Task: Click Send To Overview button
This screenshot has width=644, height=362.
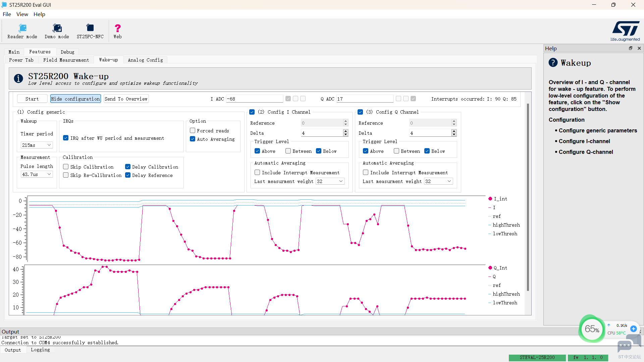Action: point(126,99)
